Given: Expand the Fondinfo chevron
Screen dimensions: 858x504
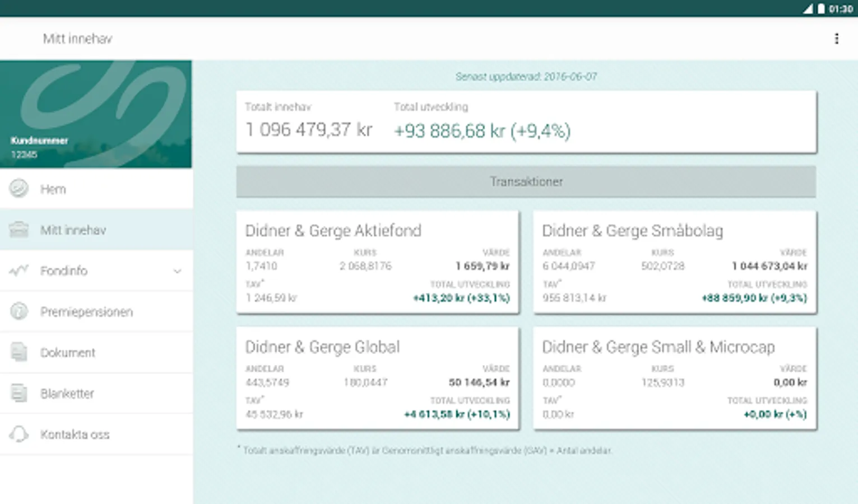Looking at the screenshot, I should tap(177, 271).
